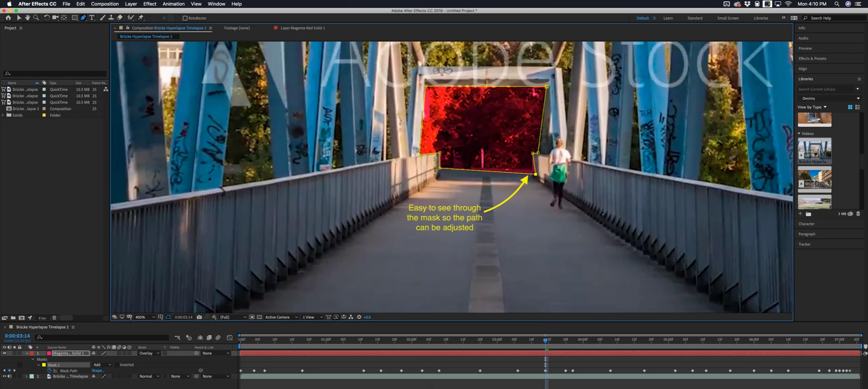Viewport: 868px width, 389px height.
Task: Click the Composition Mini-Flowchart icon in timeline
Action: tap(177, 337)
